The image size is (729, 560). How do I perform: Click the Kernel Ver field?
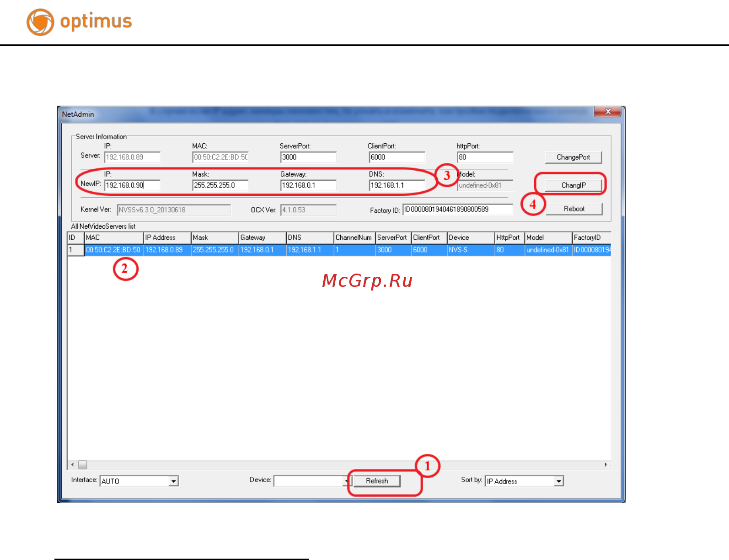pos(174,210)
